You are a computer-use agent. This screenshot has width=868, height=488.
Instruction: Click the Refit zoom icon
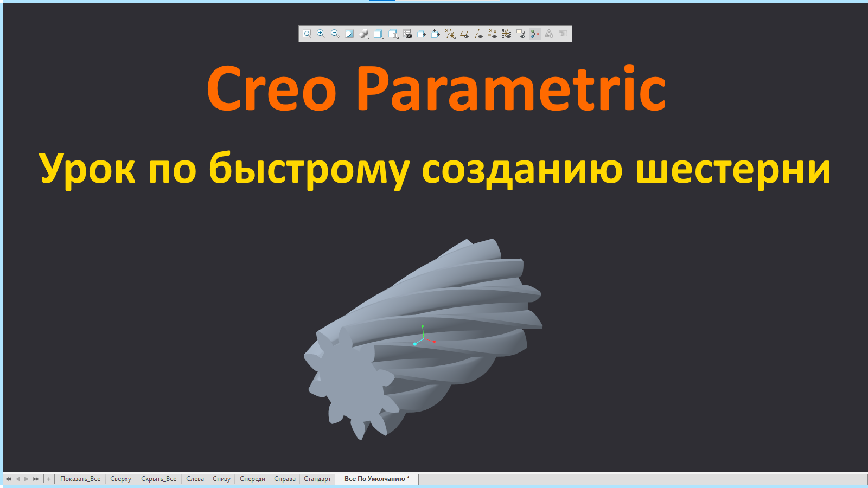click(x=307, y=34)
